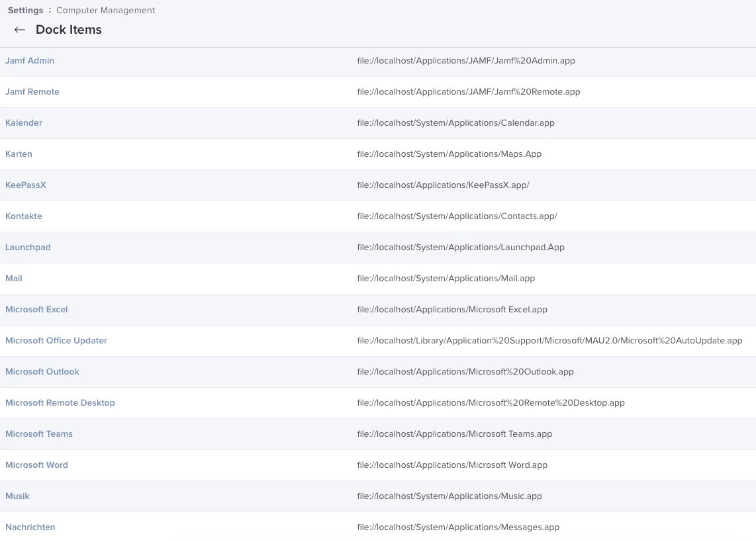Select the Microsoft Excel.app file path

point(451,310)
